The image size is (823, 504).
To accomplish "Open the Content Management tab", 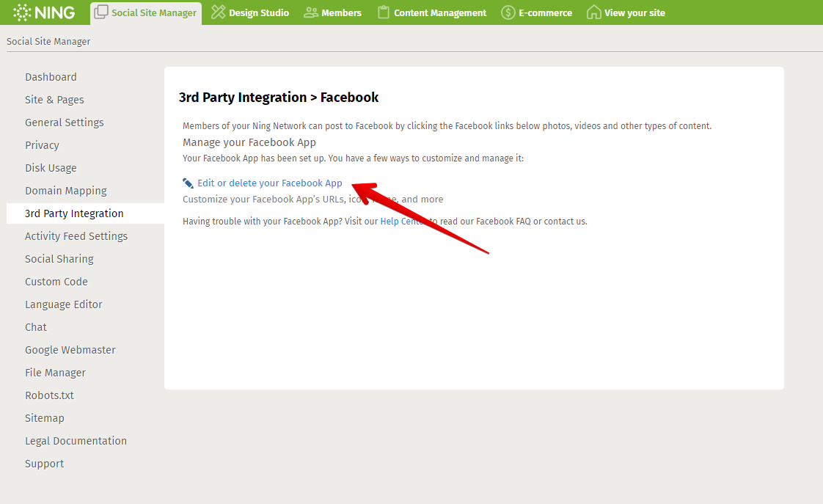I will pyautogui.click(x=432, y=12).
